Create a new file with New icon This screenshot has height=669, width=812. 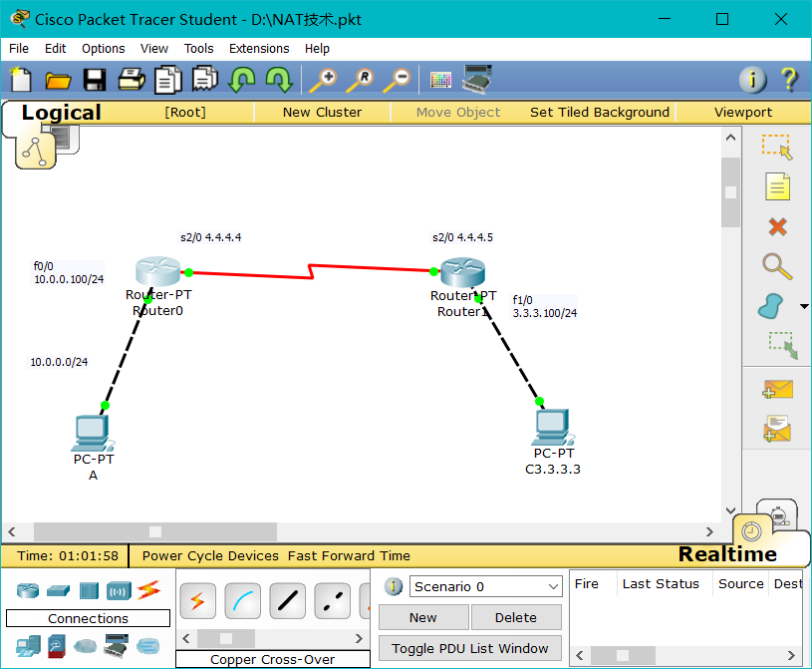[21, 80]
